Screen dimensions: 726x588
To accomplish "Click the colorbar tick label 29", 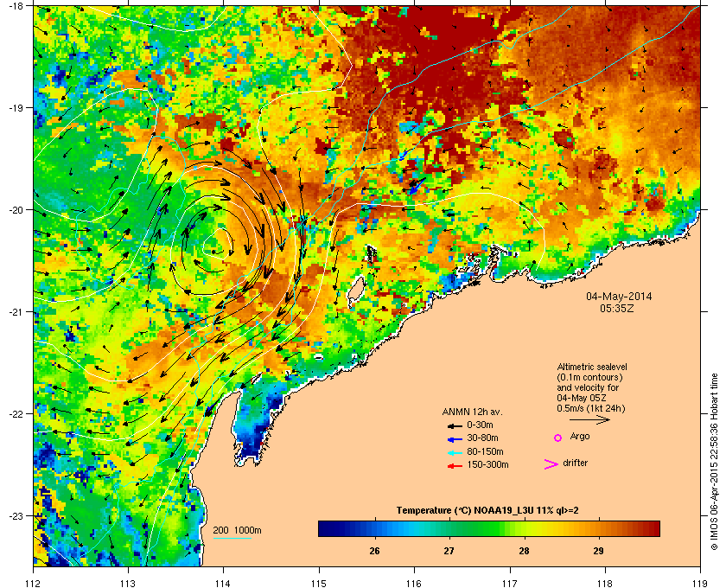I will pyautogui.click(x=598, y=551).
